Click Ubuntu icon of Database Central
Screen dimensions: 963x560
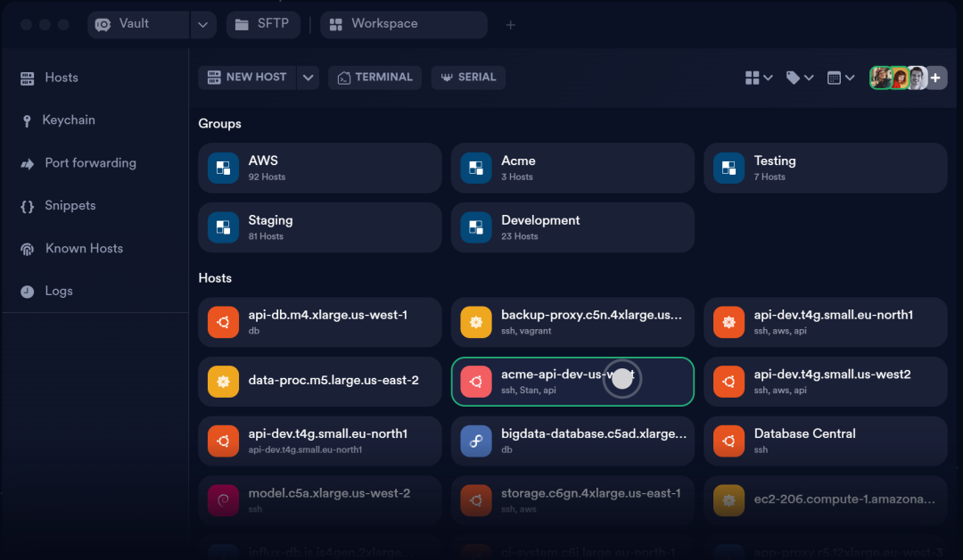point(729,441)
